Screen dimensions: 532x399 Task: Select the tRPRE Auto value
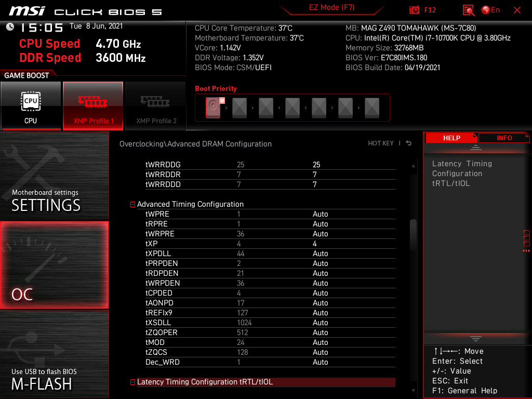(x=320, y=224)
